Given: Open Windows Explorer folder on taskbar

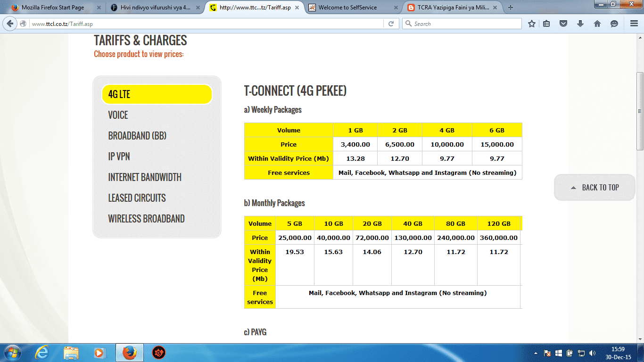Looking at the screenshot, I should (71, 353).
